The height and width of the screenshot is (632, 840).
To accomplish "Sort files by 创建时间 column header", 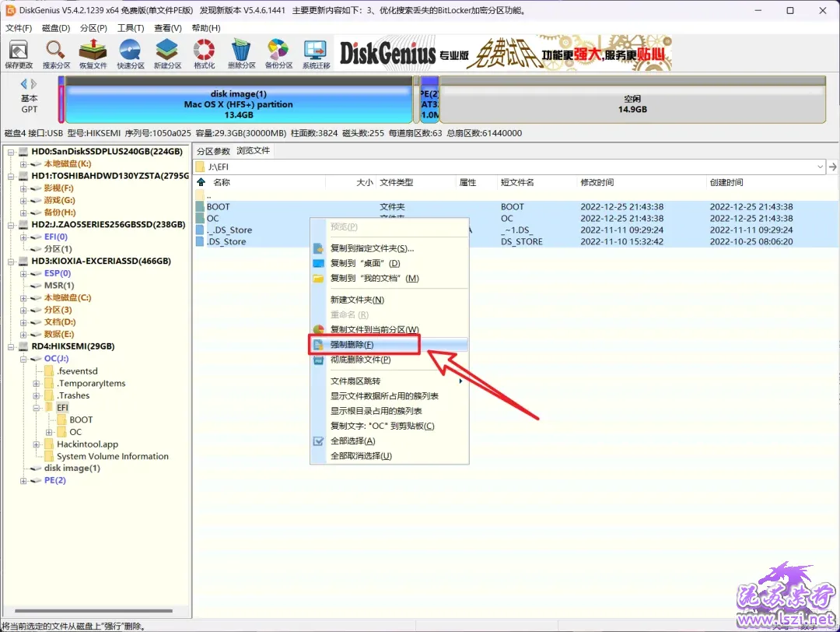I will (772, 182).
